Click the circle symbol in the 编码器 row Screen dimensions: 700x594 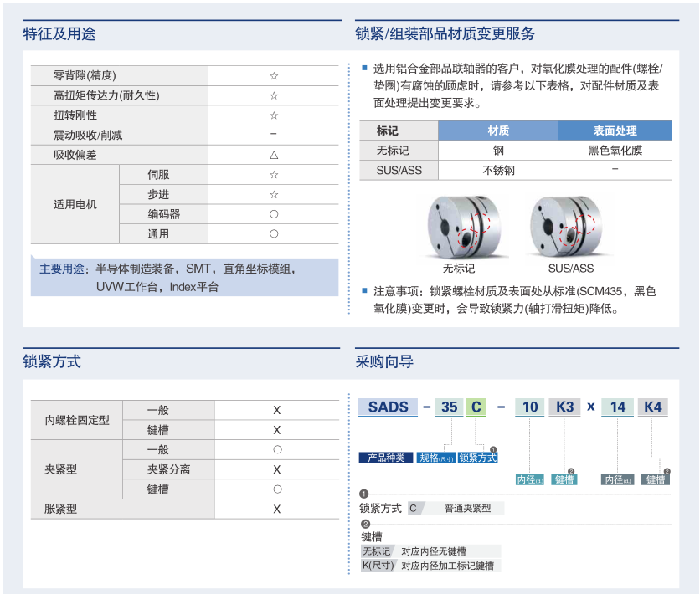click(x=274, y=214)
